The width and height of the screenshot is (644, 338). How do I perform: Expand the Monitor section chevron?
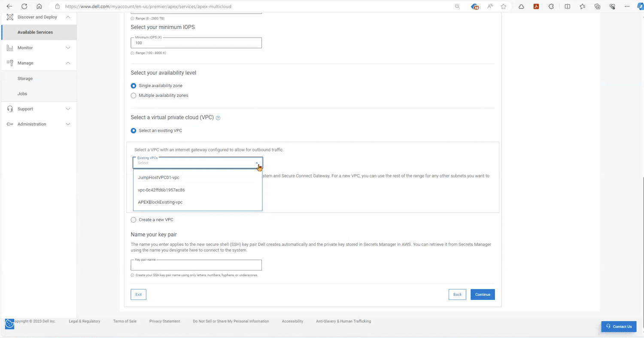point(68,48)
